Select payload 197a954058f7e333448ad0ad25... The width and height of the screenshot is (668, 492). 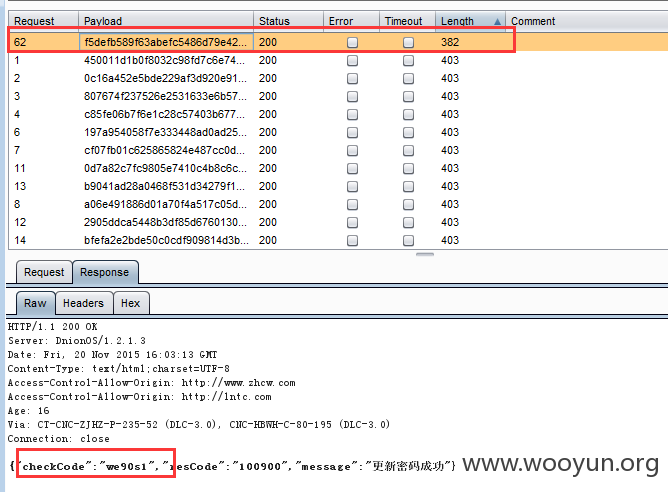click(x=165, y=132)
